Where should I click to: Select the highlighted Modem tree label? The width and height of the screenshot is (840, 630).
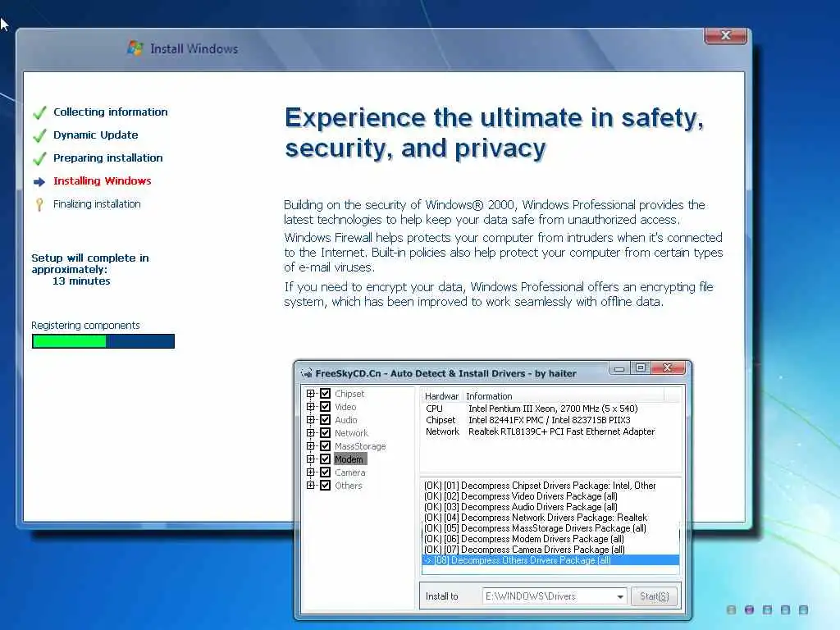[x=349, y=459]
